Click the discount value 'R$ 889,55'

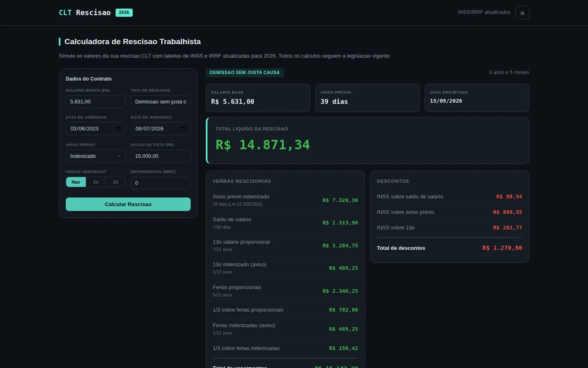tap(508, 212)
